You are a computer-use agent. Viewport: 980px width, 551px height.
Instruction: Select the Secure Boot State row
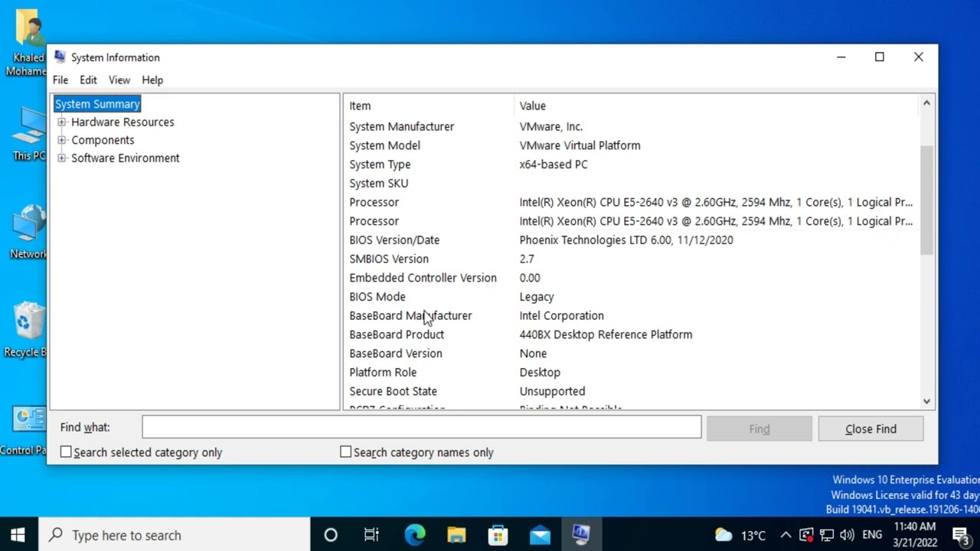click(631, 391)
